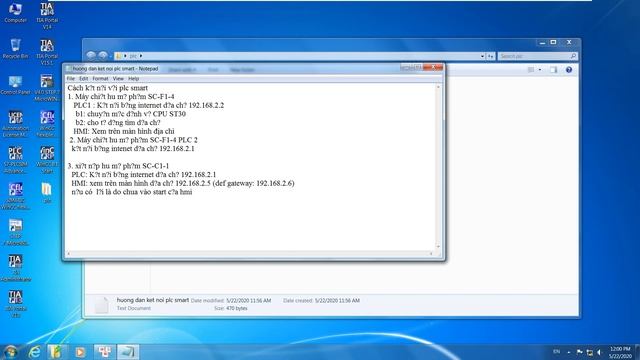640x360 pixels.
Task: Click Date modified value 5/22/2020 11:56 AM
Action: pos(249,300)
